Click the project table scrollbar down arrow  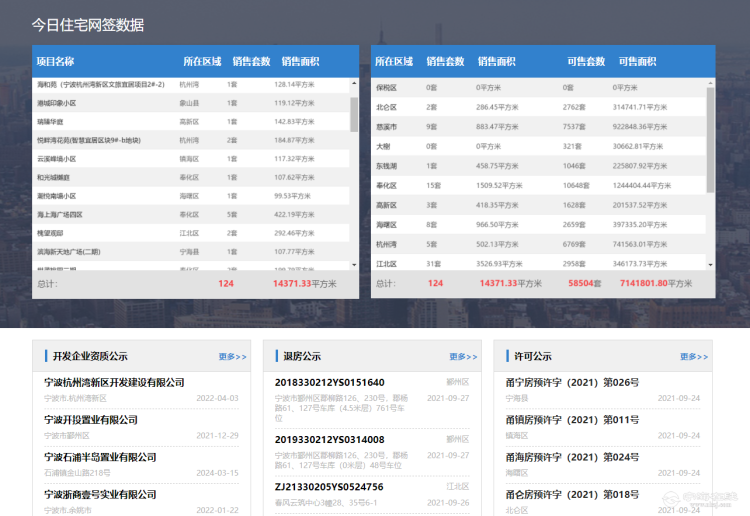tap(354, 265)
